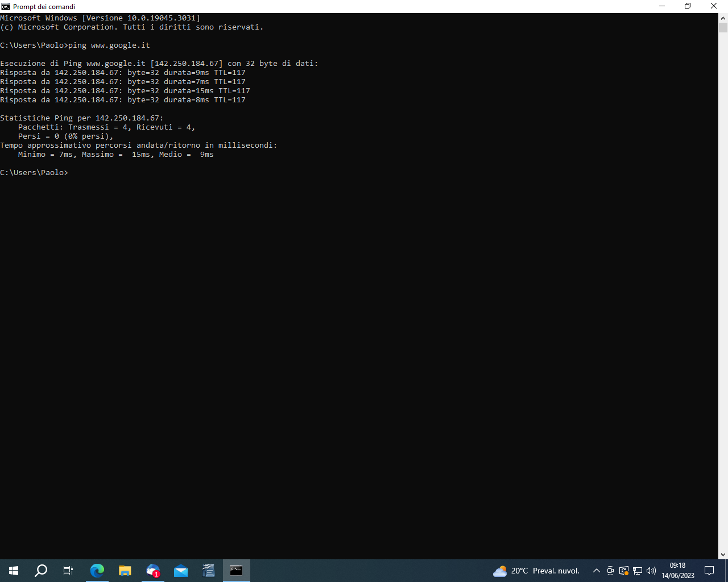The height and width of the screenshot is (582, 728).
Task: Open the clock showing 09:18
Action: (677, 571)
